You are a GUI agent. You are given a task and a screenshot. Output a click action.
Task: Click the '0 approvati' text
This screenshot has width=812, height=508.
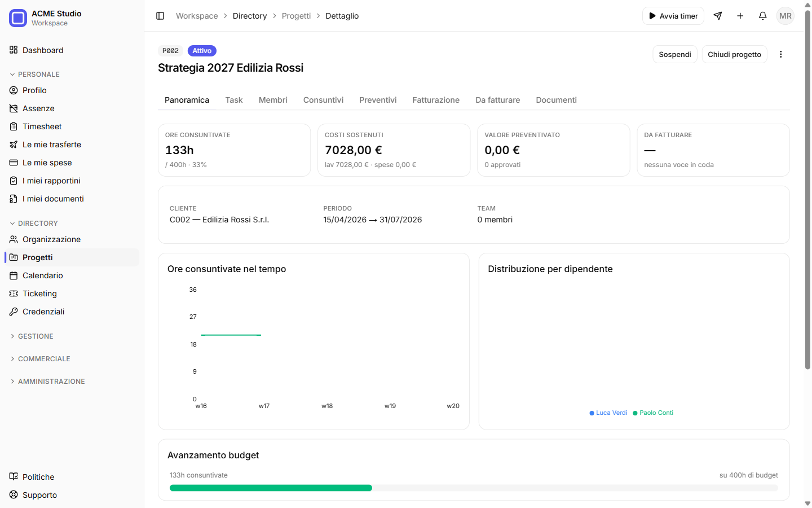click(x=502, y=165)
